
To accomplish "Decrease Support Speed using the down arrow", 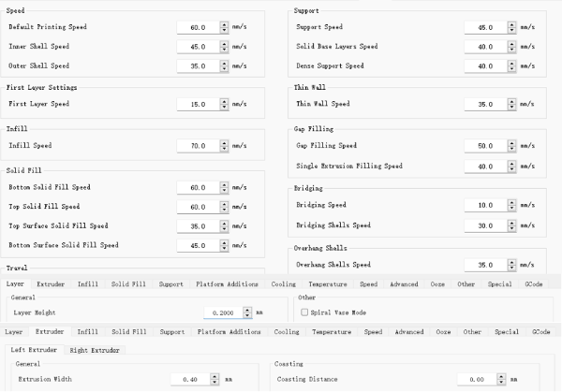I will (x=510, y=30).
